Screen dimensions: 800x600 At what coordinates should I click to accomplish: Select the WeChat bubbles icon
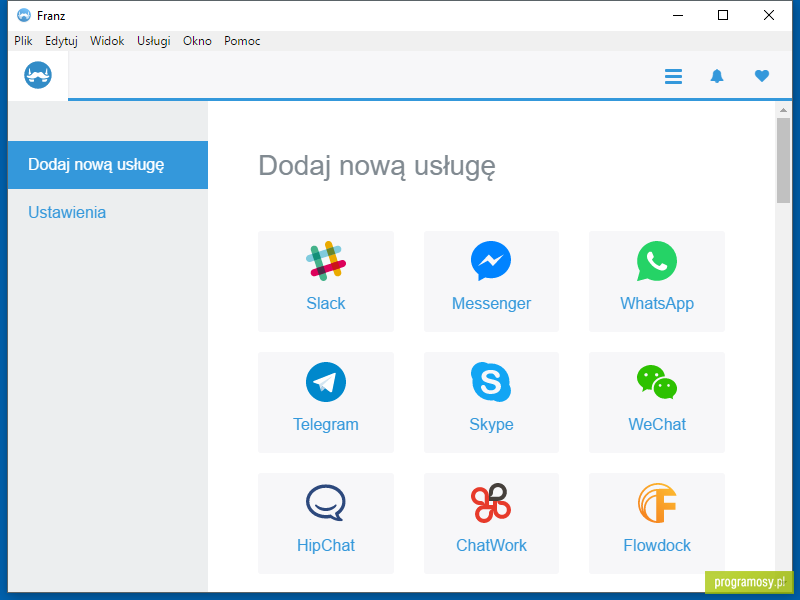(657, 382)
